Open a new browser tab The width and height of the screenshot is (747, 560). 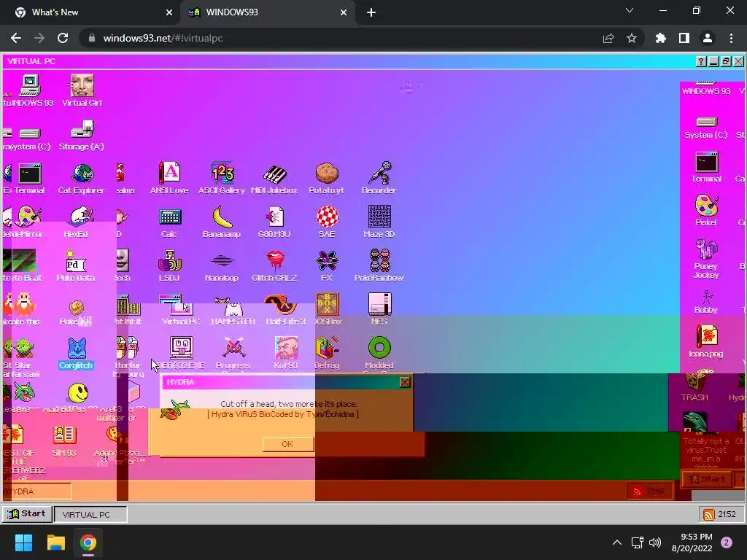pos(371,13)
